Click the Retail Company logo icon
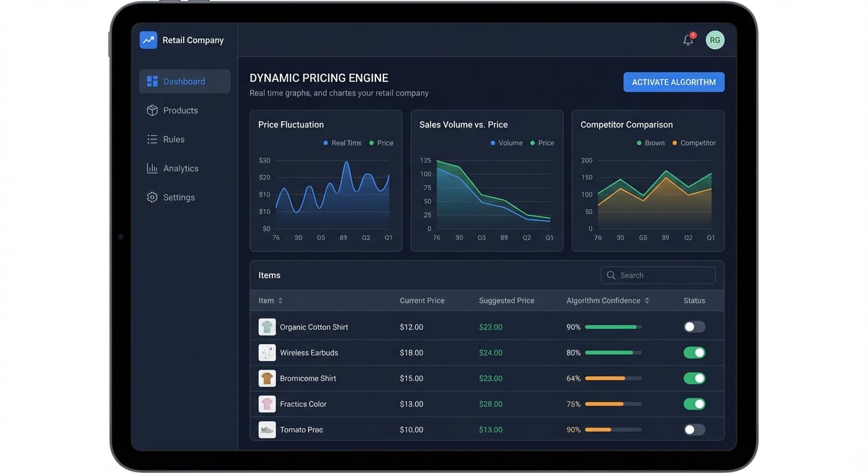868x473 pixels. 148,39
